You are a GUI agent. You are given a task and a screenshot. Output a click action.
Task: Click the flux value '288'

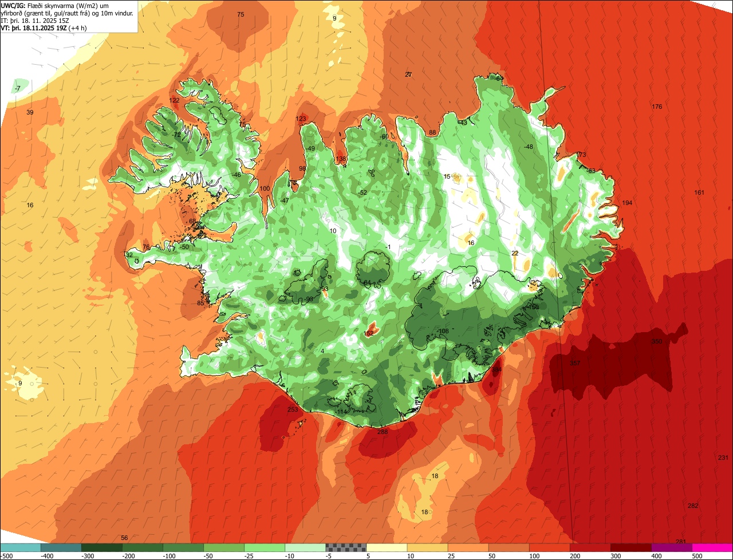(383, 432)
